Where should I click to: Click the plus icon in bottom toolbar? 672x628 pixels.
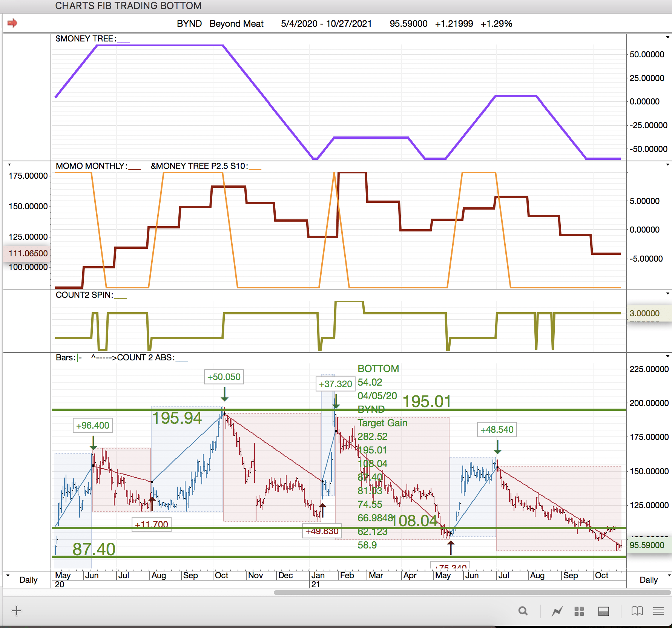17,611
